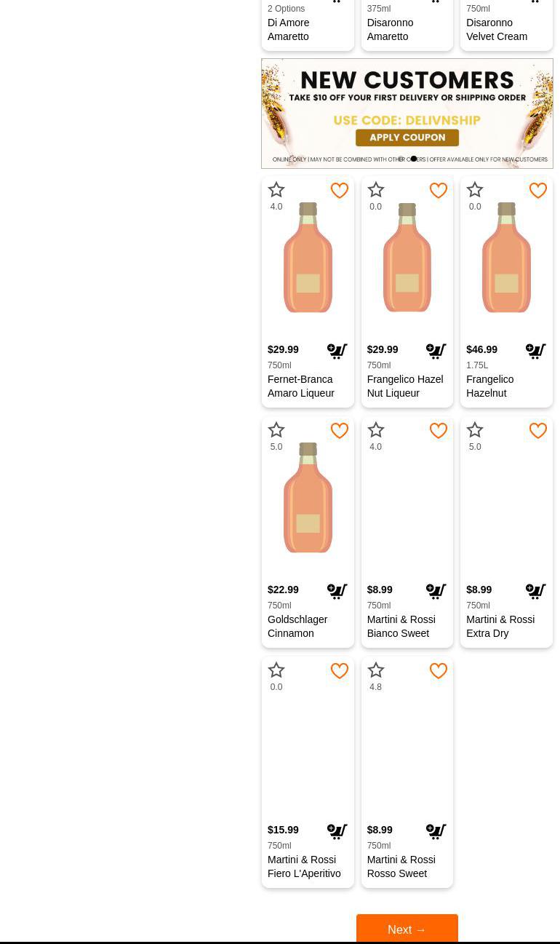Add Martini & Rossi Fiero to cart

(337, 832)
